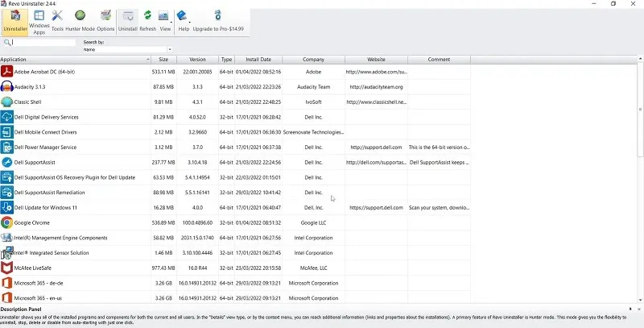Expand the Help button dropdown arrow

tap(189, 22)
